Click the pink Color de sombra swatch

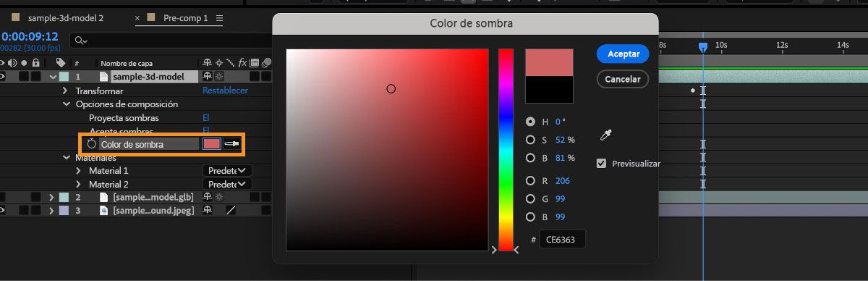click(x=212, y=144)
